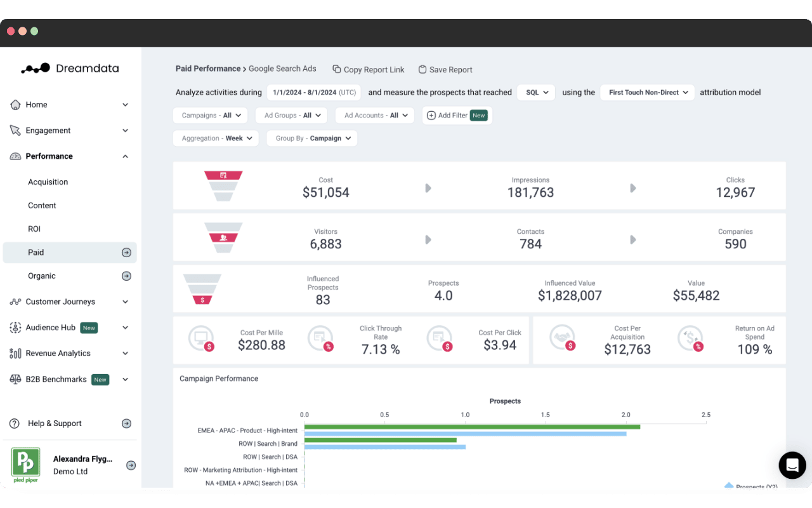Expand the arrow between Cost and Impressions

428,188
